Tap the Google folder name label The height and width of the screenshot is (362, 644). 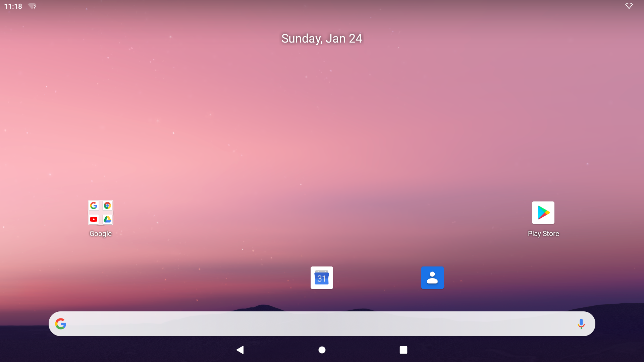[101, 234]
